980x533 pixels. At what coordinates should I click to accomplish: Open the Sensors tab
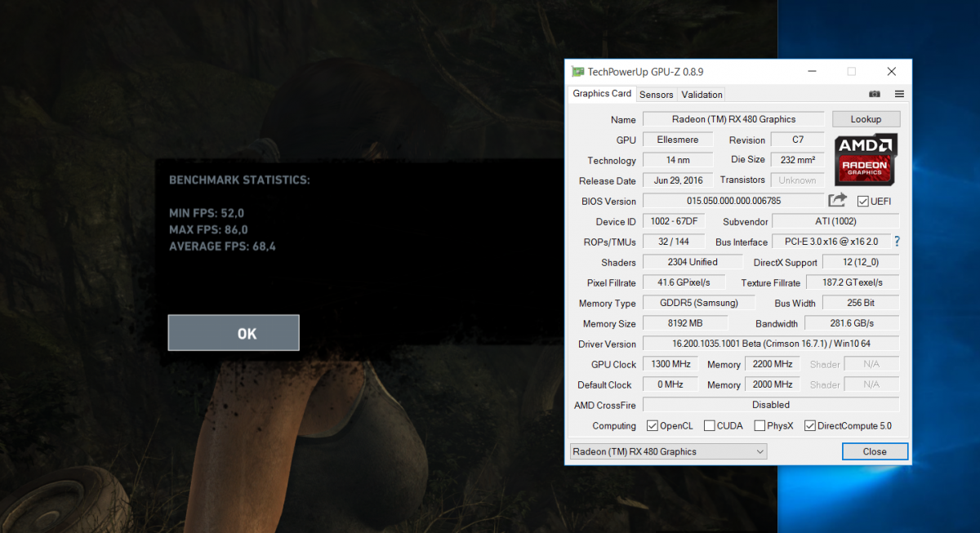click(x=657, y=95)
